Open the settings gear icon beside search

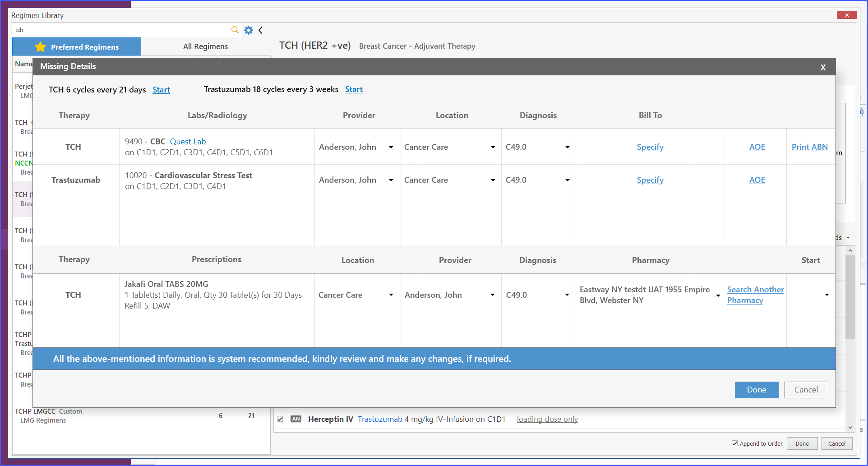click(x=249, y=30)
